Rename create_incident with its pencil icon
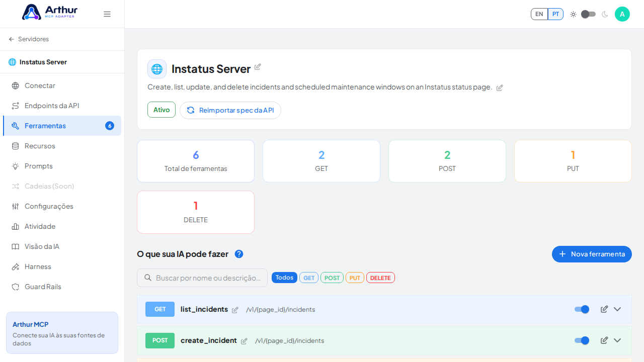This screenshot has height=362, width=644. coord(244,341)
